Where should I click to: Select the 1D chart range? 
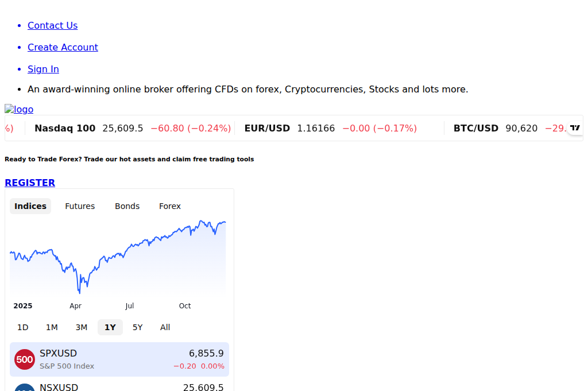point(23,327)
